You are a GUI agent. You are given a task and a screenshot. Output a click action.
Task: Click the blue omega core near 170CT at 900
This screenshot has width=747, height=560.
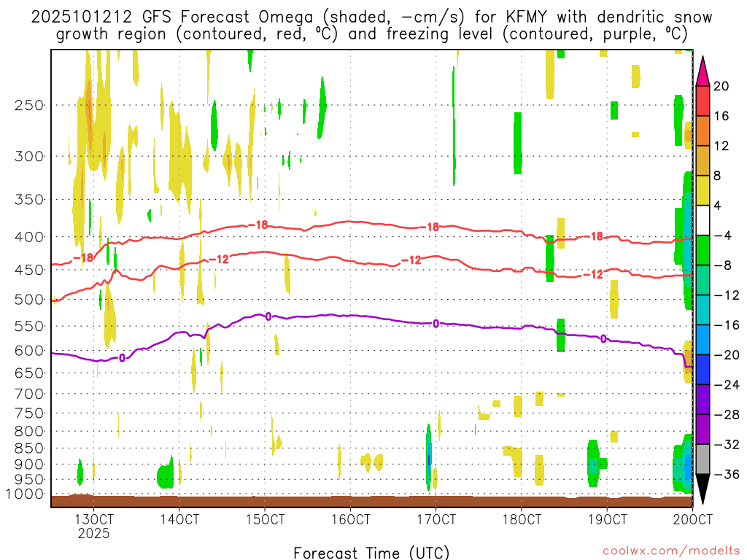[429, 458]
